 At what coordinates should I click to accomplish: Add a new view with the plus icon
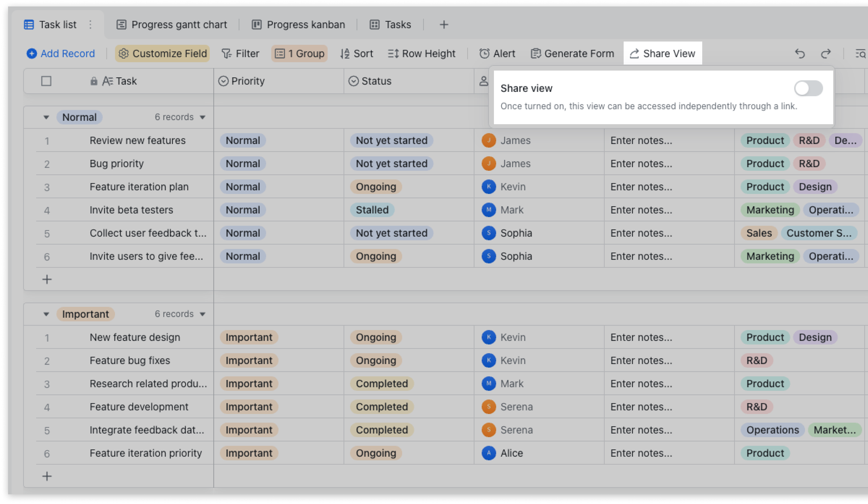click(x=444, y=24)
